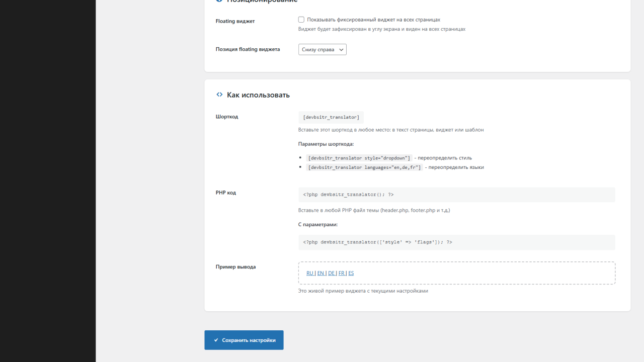
Task: Choose the FR language link
Action: tap(342, 273)
